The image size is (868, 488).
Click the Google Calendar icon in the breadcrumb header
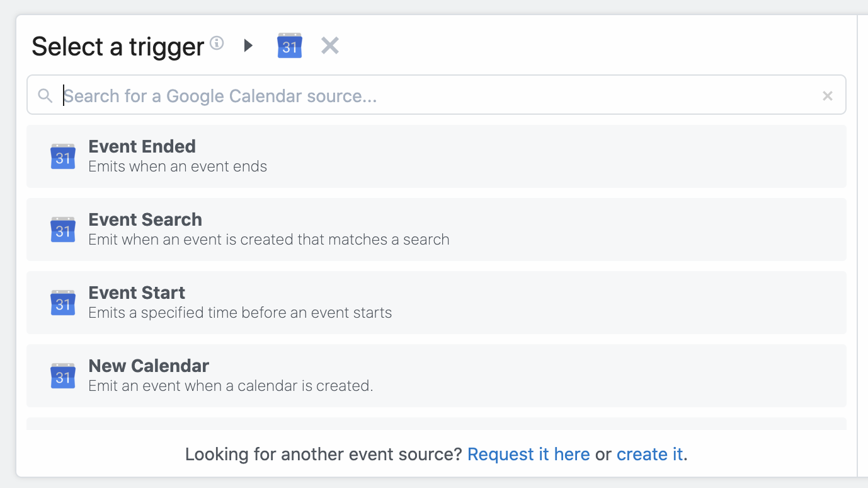[289, 45]
